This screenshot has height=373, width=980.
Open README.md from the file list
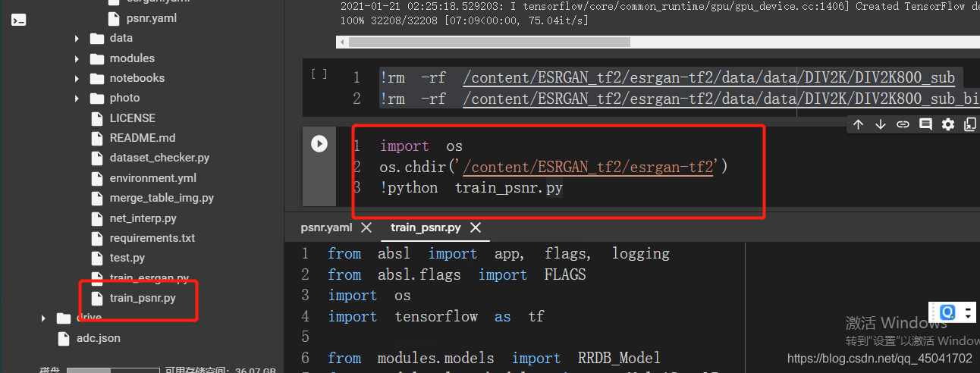(143, 138)
